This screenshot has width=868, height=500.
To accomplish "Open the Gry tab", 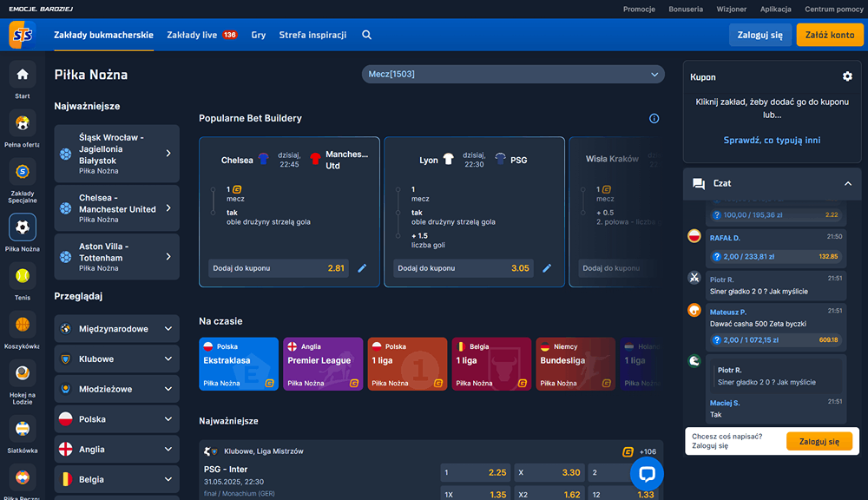I will pyautogui.click(x=259, y=35).
